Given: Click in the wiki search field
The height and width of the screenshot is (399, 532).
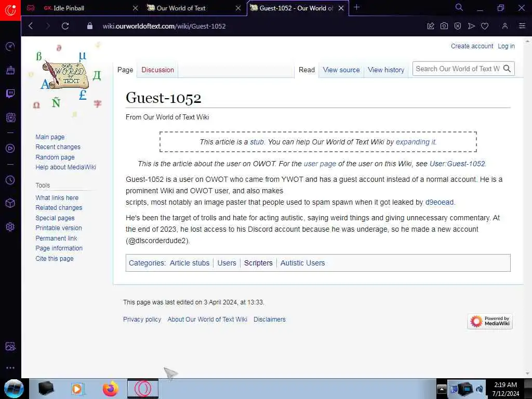Looking at the screenshot, I should [x=457, y=69].
